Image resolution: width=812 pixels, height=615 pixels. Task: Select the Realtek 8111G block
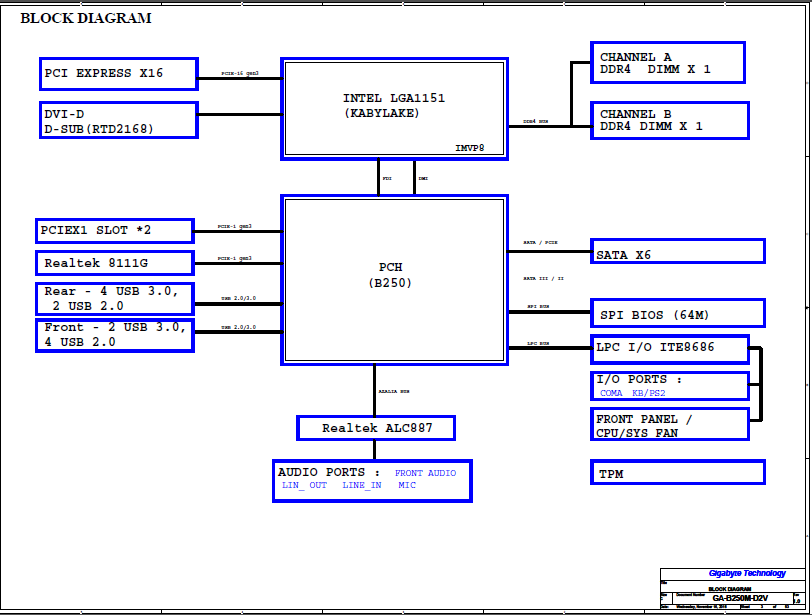(x=115, y=263)
